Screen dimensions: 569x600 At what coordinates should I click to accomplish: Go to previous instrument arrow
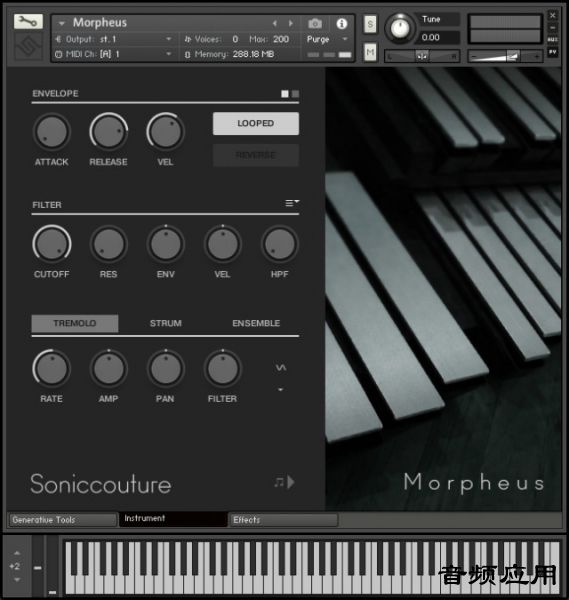coord(275,24)
